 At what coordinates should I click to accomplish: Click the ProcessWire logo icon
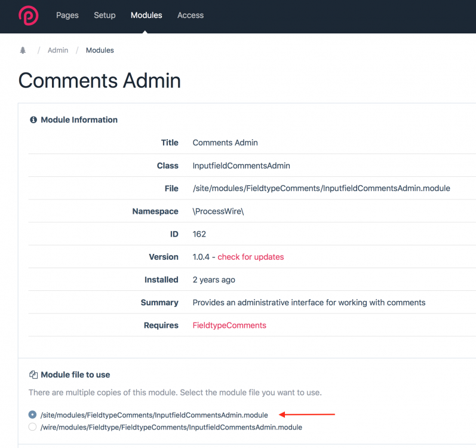[29, 16]
